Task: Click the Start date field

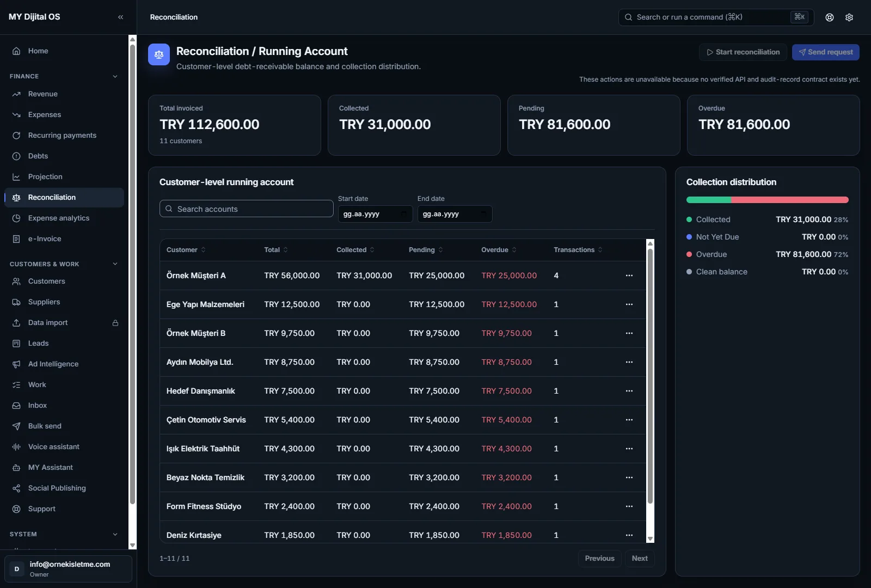Action: pyautogui.click(x=376, y=214)
